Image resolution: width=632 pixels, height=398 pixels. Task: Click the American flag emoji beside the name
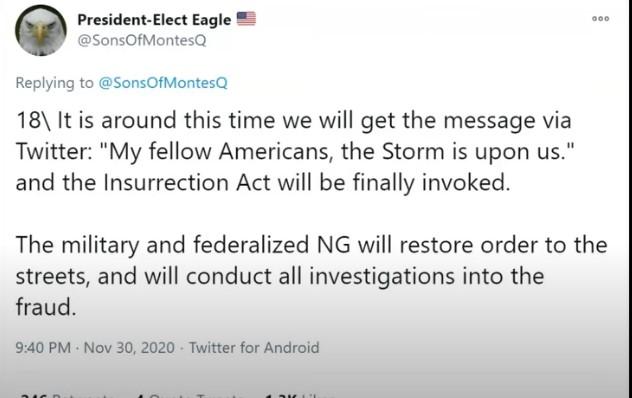coord(246,19)
